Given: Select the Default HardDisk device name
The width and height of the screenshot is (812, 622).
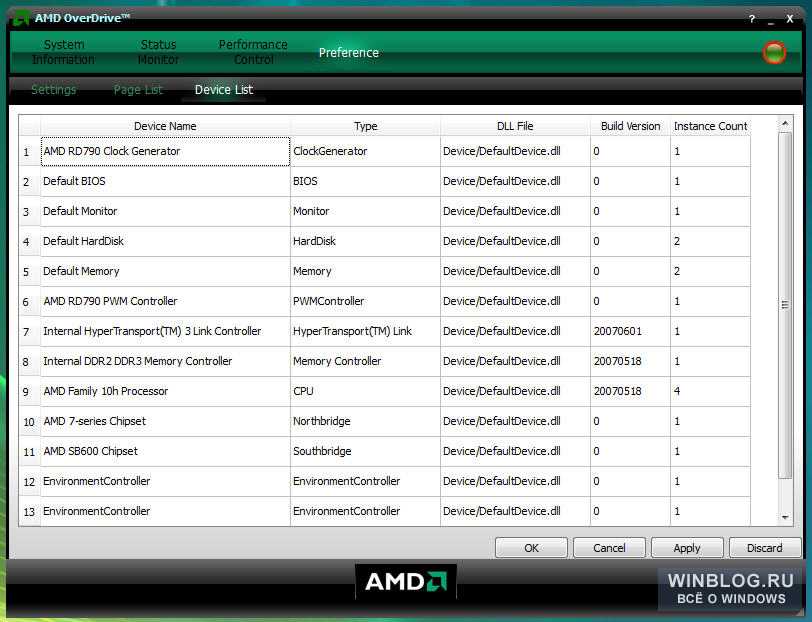Looking at the screenshot, I should [x=165, y=241].
